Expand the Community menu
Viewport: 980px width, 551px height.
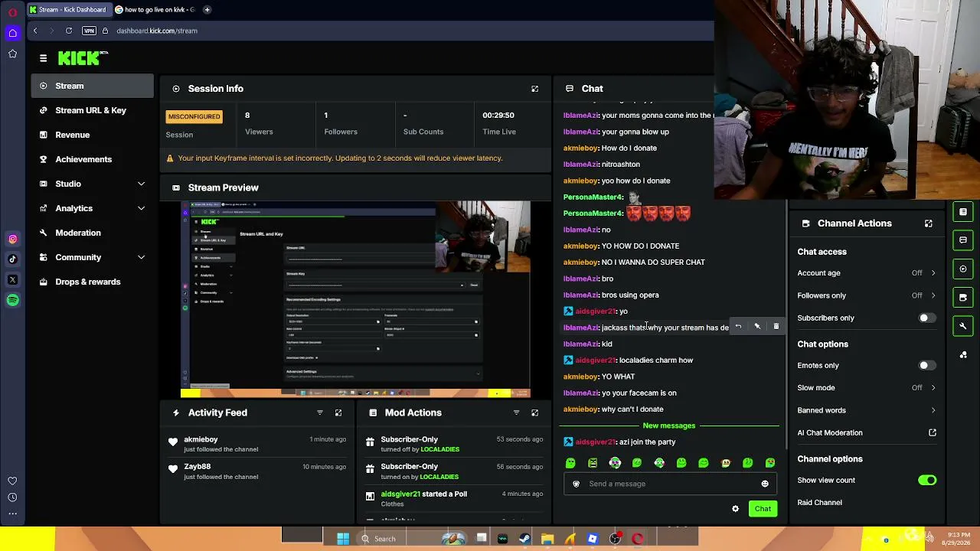click(x=93, y=257)
